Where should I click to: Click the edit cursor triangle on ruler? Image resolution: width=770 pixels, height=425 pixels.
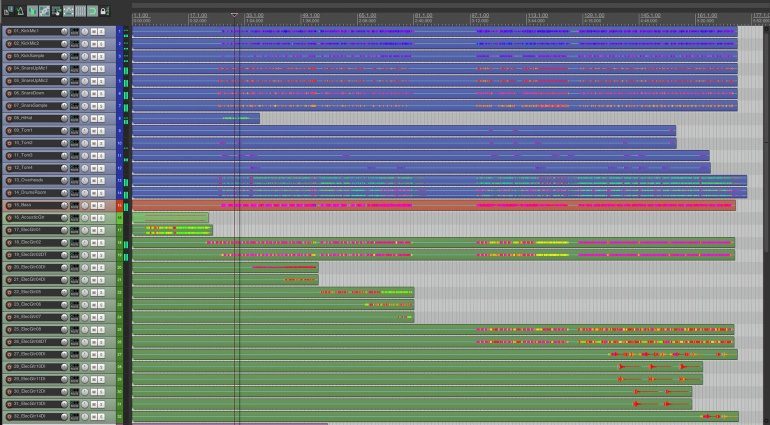point(234,15)
